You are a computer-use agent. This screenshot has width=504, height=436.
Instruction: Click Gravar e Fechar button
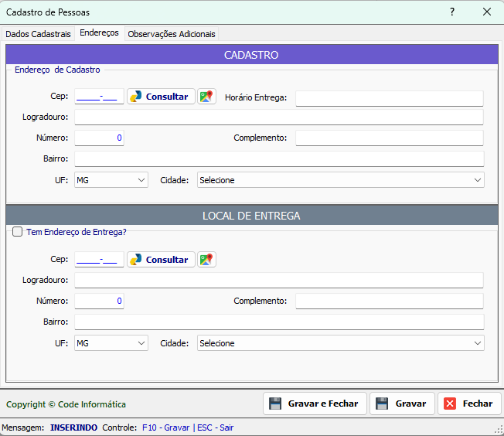315,404
